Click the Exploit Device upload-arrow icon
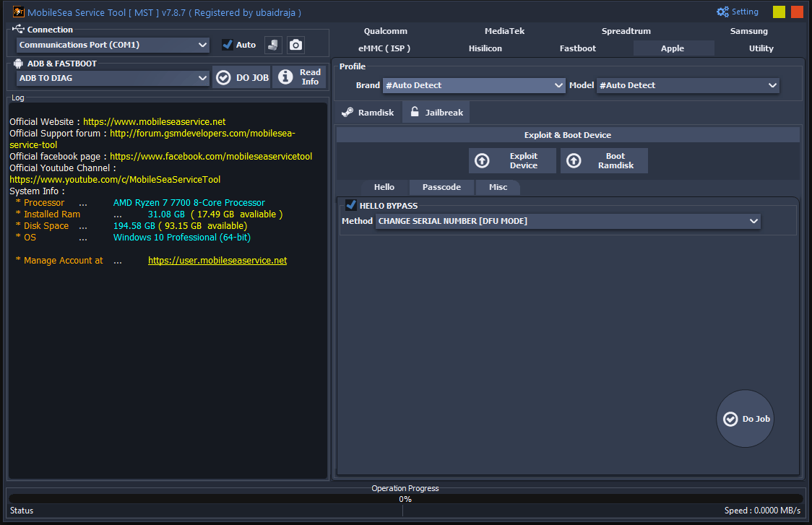 tap(482, 160)
